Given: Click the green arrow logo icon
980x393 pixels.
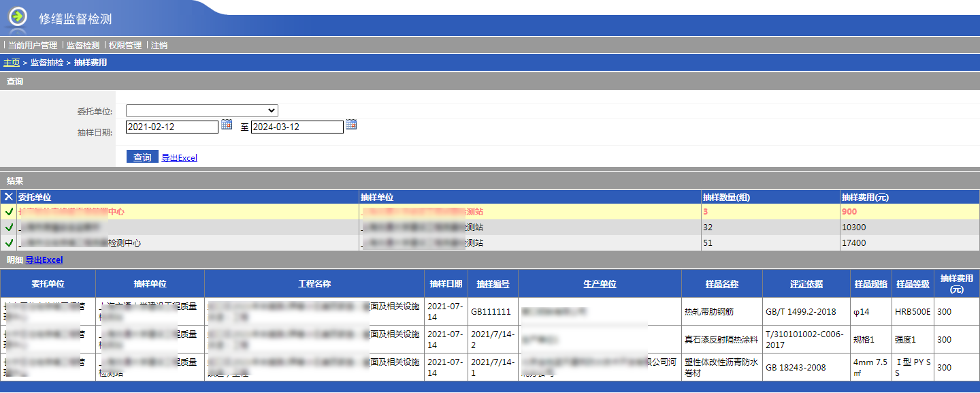Looking at the screenshot, I should 18,16.
